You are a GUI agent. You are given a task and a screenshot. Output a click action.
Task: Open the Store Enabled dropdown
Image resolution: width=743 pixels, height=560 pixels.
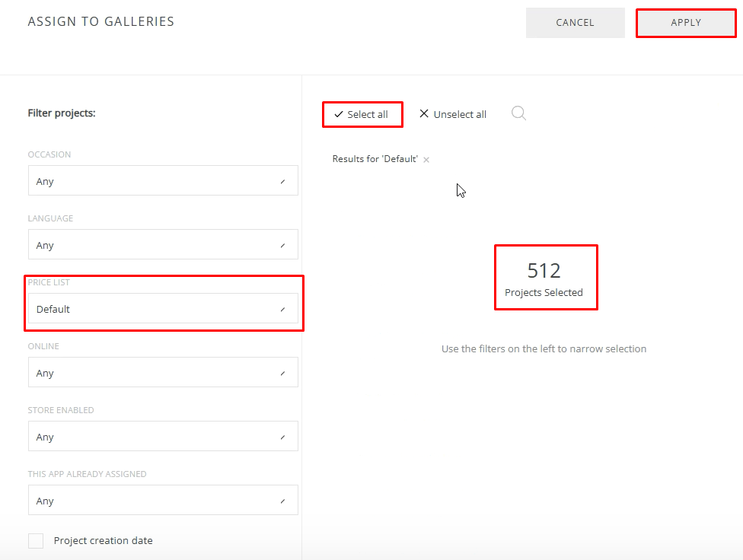pos(162,437)
